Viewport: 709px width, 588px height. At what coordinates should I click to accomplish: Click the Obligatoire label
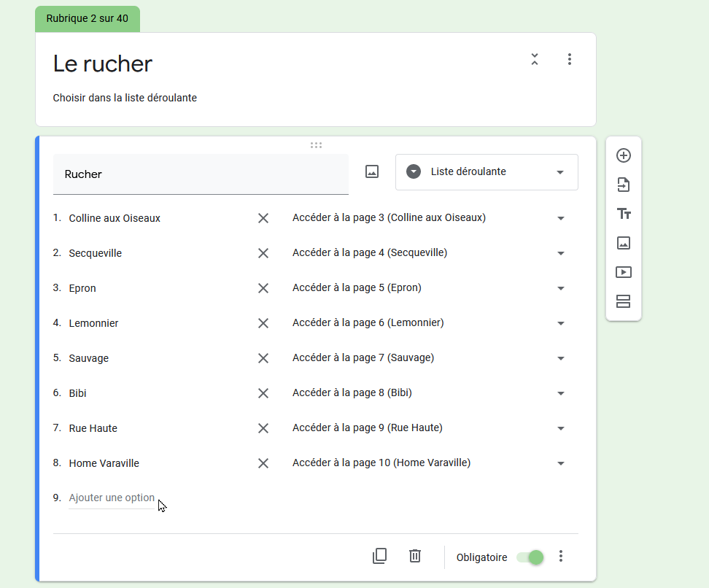[481, 557]
